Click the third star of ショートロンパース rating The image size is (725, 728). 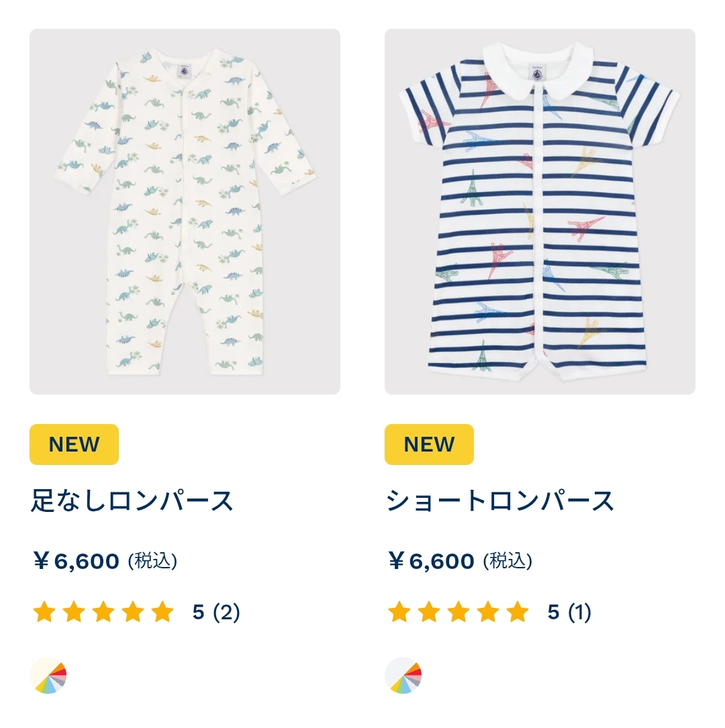pos(458,611)
